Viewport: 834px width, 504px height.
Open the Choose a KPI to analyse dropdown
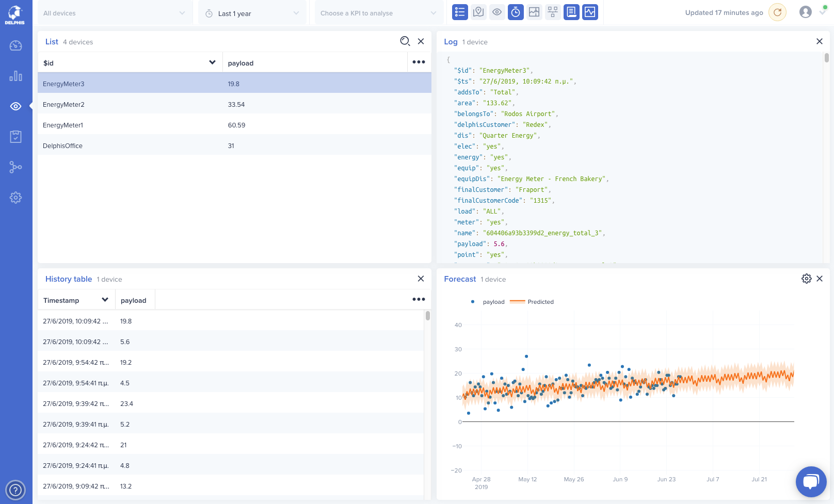tap(379, 13)
